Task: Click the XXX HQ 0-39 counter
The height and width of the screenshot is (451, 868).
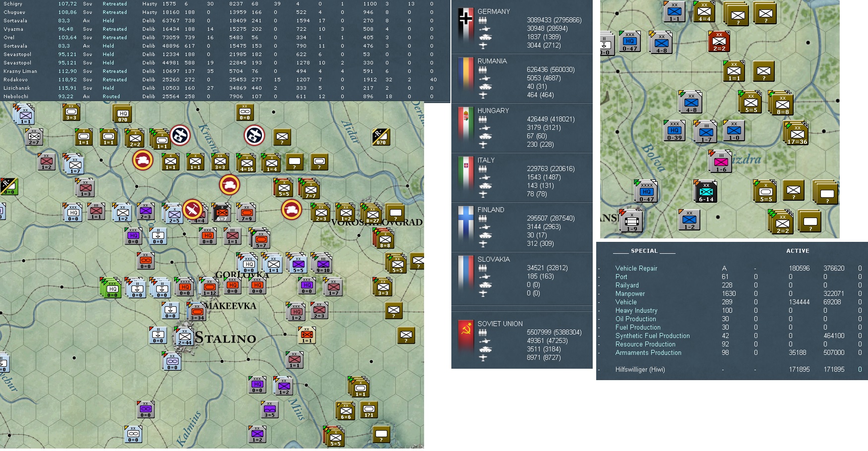Action: 675,130
